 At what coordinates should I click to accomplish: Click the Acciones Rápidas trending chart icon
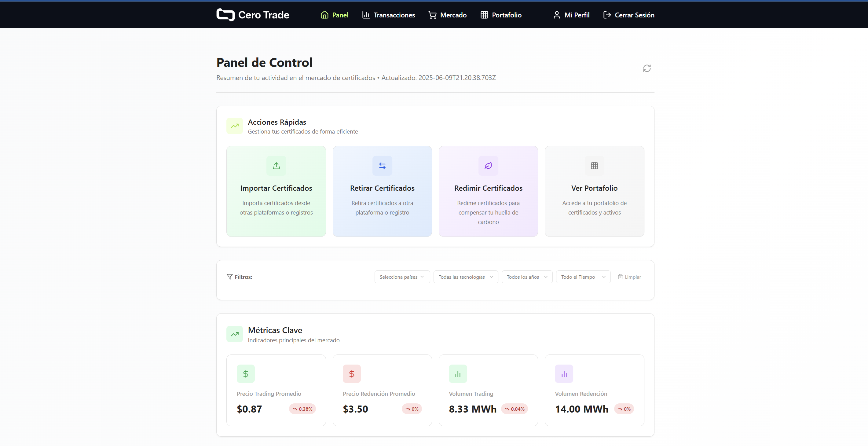coord(235,126)
